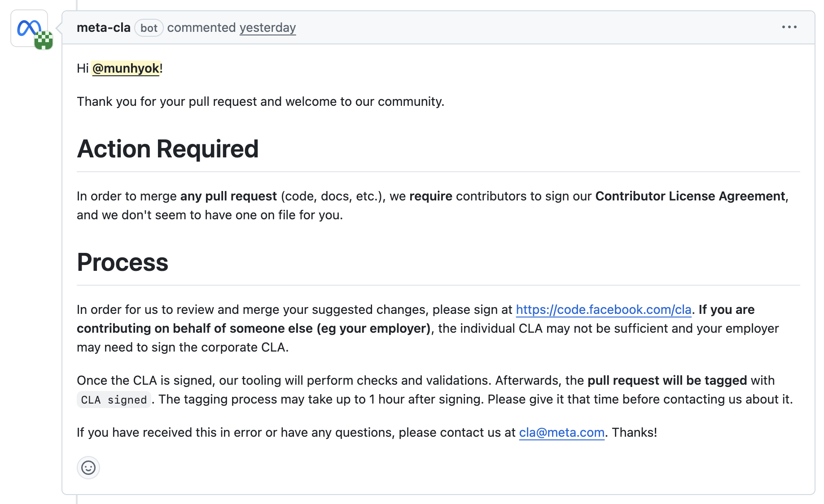Open the three-dot comment options menu
The width and height of the screenshot is (824, 504).
pyautogui.click(x=789, y=27)
